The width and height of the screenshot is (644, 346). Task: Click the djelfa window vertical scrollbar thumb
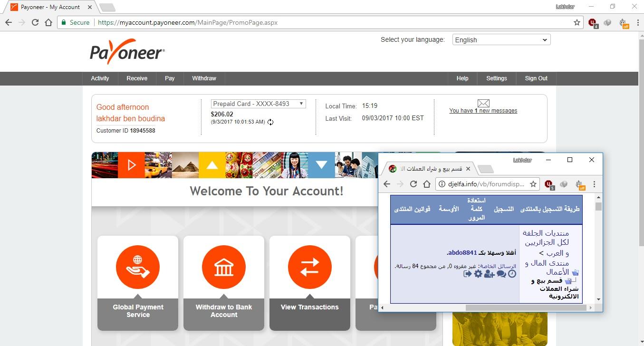(598, 207)
